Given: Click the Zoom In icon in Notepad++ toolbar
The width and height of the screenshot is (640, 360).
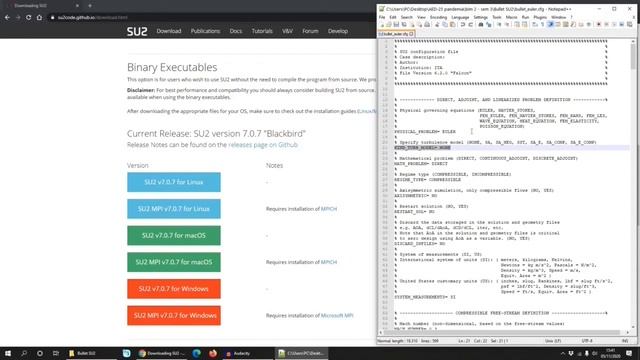Looking at the screenshot, I should 500,24.
